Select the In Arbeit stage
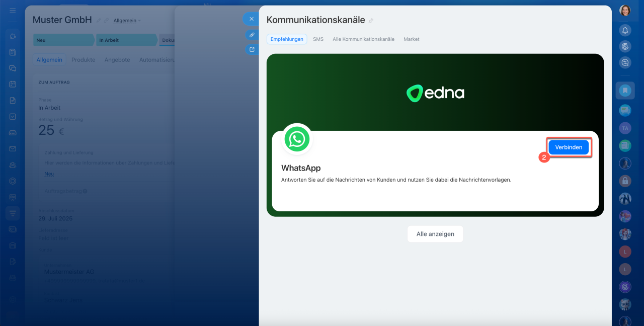 [126, 40]
